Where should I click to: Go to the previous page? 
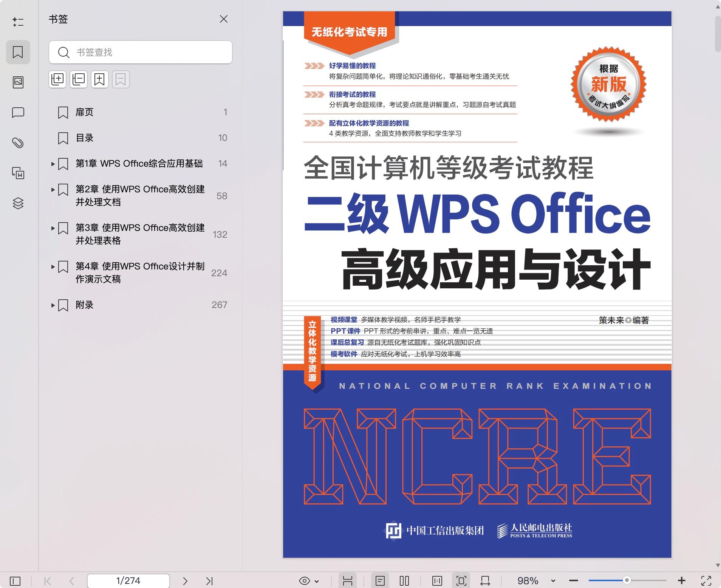click(72, 581)
